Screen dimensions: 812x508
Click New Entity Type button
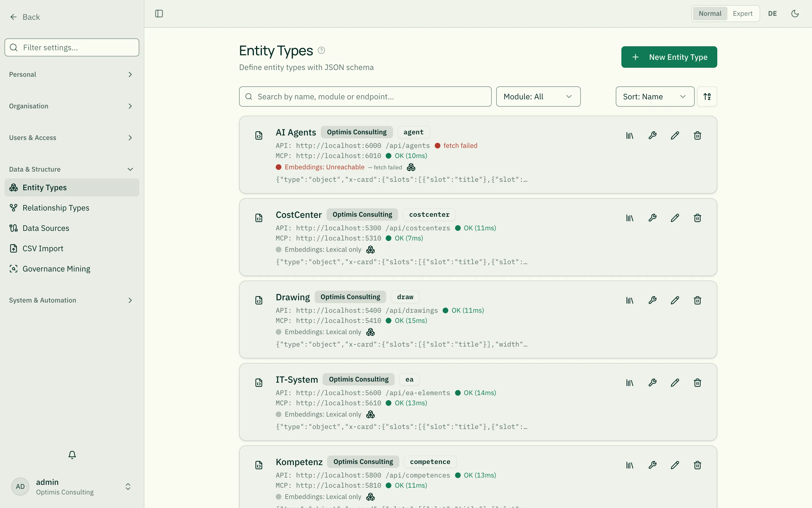(x=669, y=57)
